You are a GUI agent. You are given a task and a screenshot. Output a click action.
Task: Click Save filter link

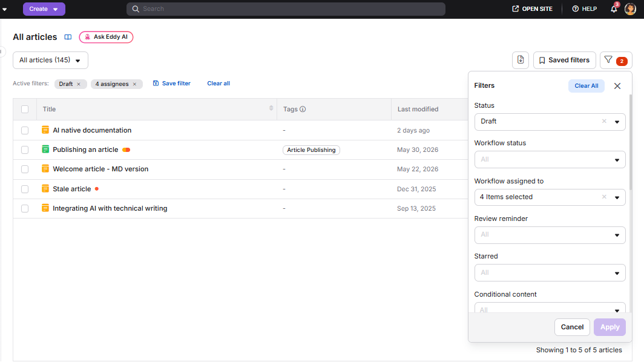pyautogui.click(x=172, y=84)
